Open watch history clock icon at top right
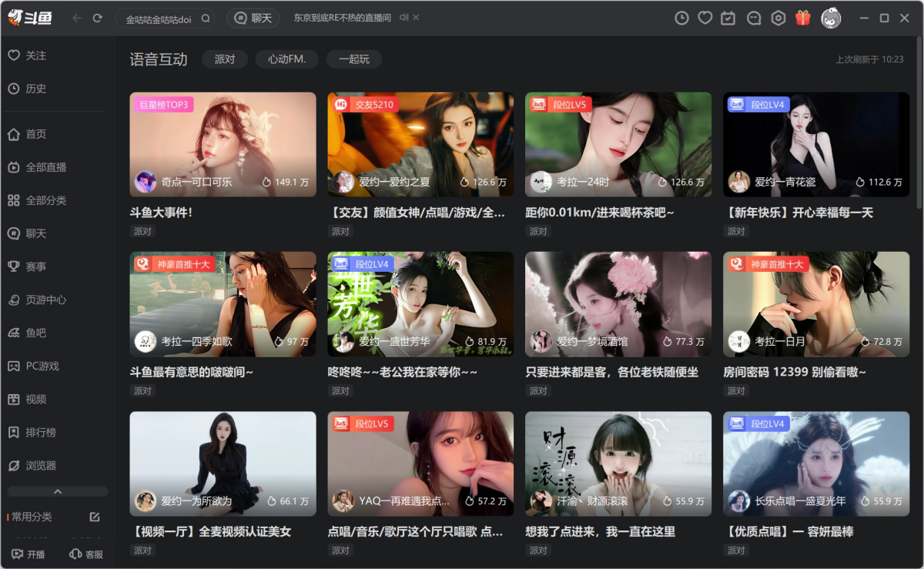The width and height of the screenshot is (924, 569). (x=681, y=18)
